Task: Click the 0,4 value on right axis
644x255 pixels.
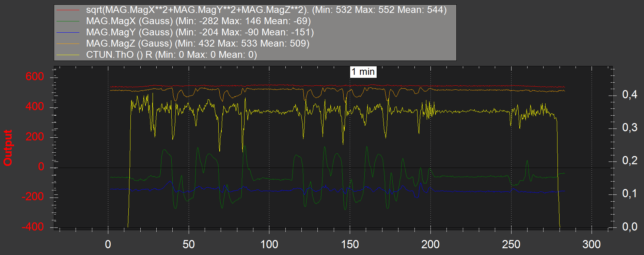Action: [630, 95]
